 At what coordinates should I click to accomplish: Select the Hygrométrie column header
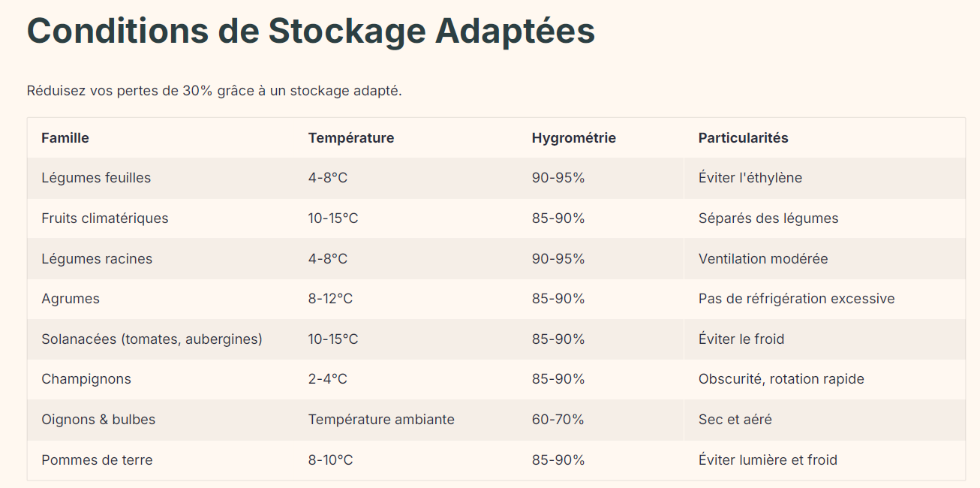[573, 138]
